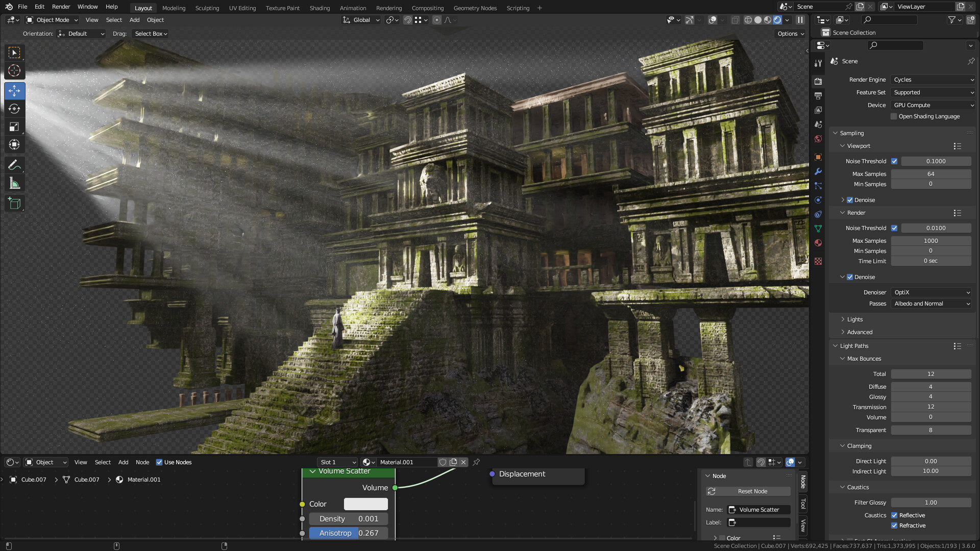Open the Render menu
Image resolution: width=980 pixels, height=551 pixels.
[61, 7]
